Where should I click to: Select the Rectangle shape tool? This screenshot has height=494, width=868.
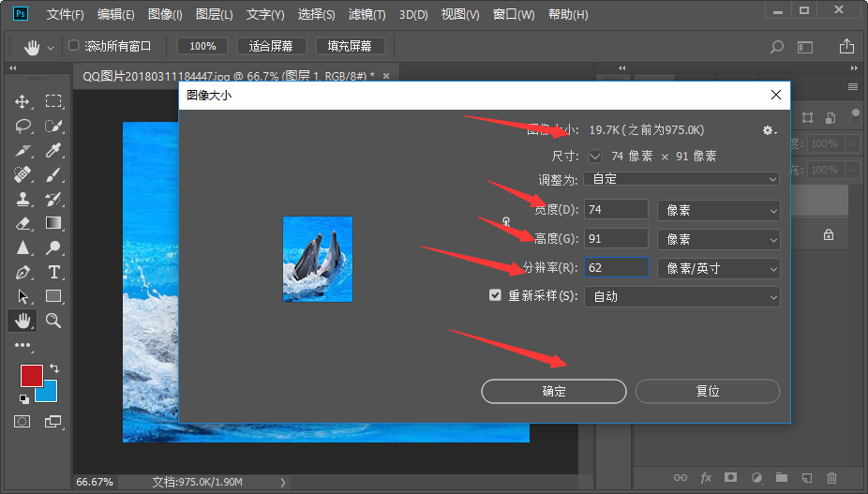click(x=53, y=295)
